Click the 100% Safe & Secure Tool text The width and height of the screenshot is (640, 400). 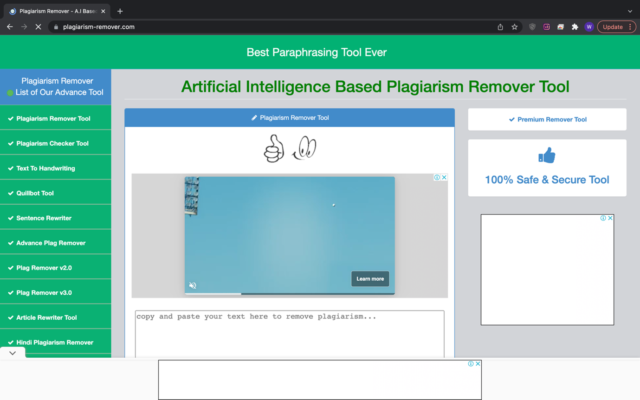click(x=547, y=180)
